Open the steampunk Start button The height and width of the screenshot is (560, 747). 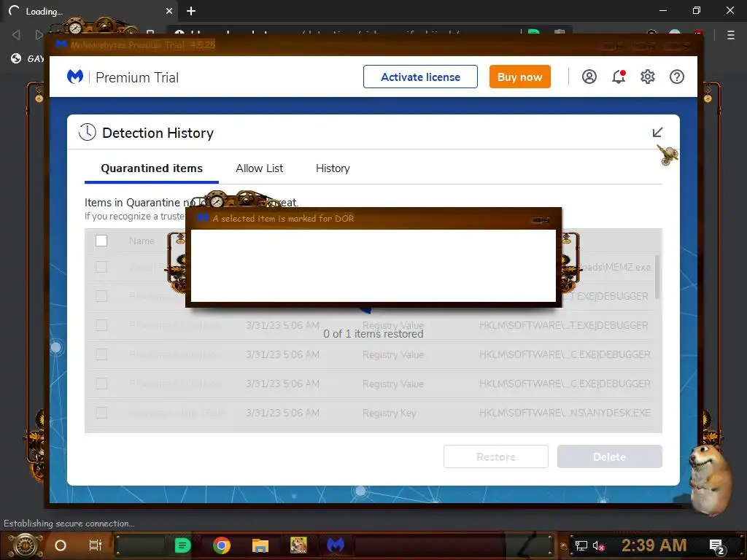pyautogui.click(x=25, y=545)
